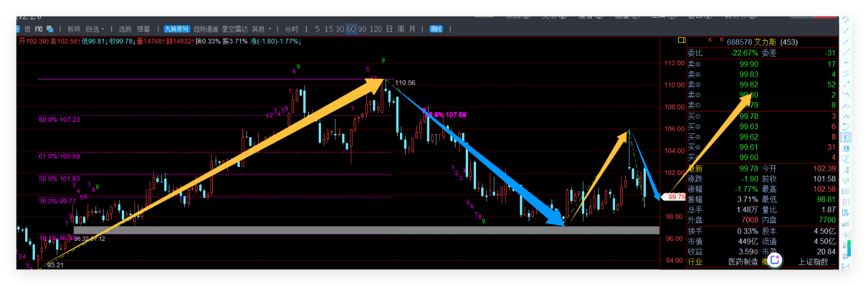Expand the 其他 dropdown arrow
The width and height of the screenshot is (868, 286).
point(270,29)
